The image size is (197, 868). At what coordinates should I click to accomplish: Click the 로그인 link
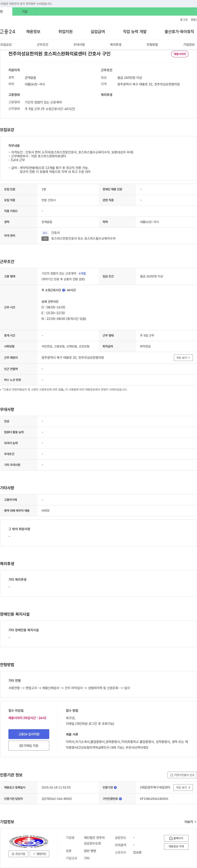pos(184,20)
